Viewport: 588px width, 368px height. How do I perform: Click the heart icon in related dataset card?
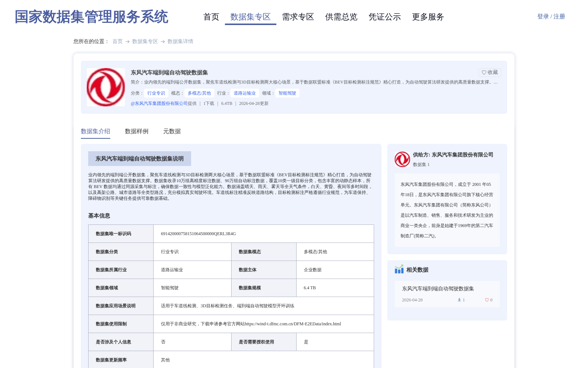pyautogui.click(x=487, y=300)
